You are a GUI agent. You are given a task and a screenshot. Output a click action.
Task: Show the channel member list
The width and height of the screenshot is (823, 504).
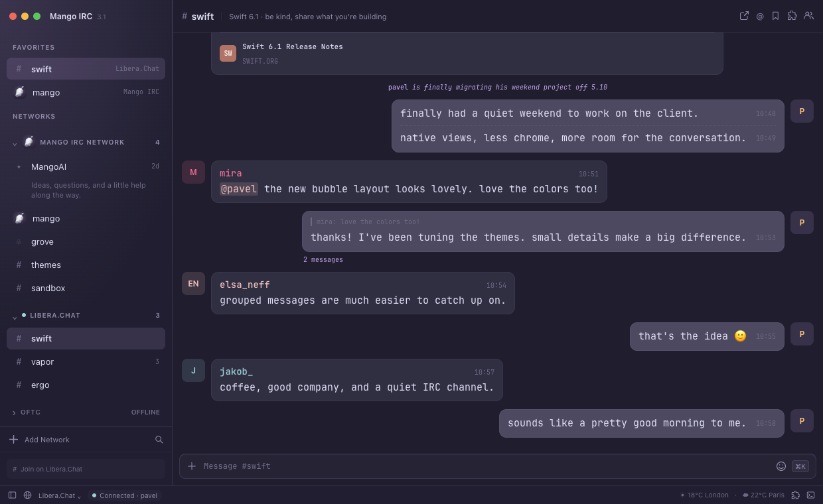(808, 16)
